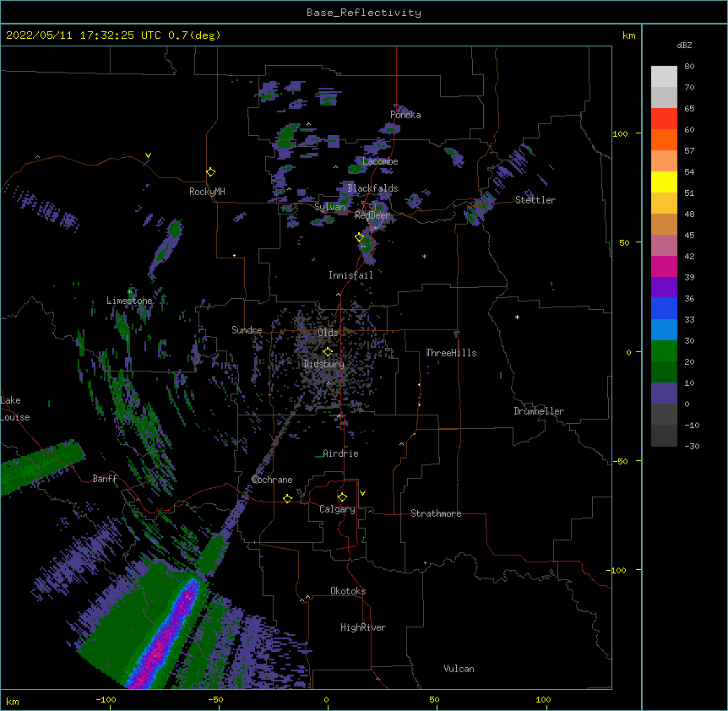Screen dimensions: 728x711
Task: Select the yellow diamond marker between Olds and Didsbury
Action: click(x=328, y=352)
